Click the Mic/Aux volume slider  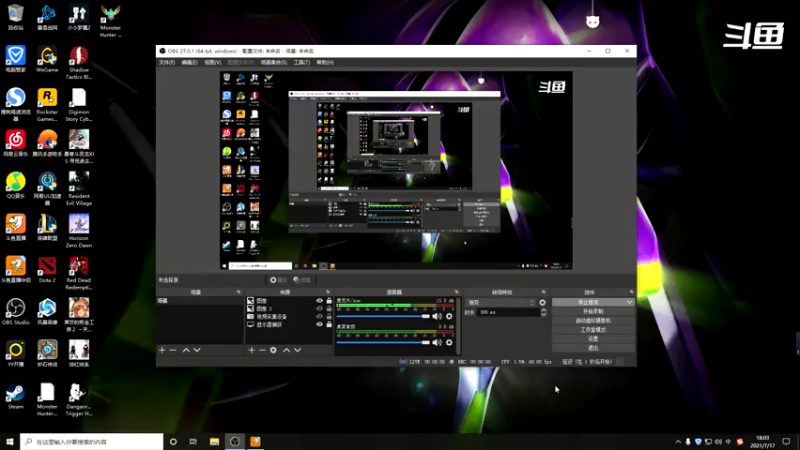click(x=383, y=316)
